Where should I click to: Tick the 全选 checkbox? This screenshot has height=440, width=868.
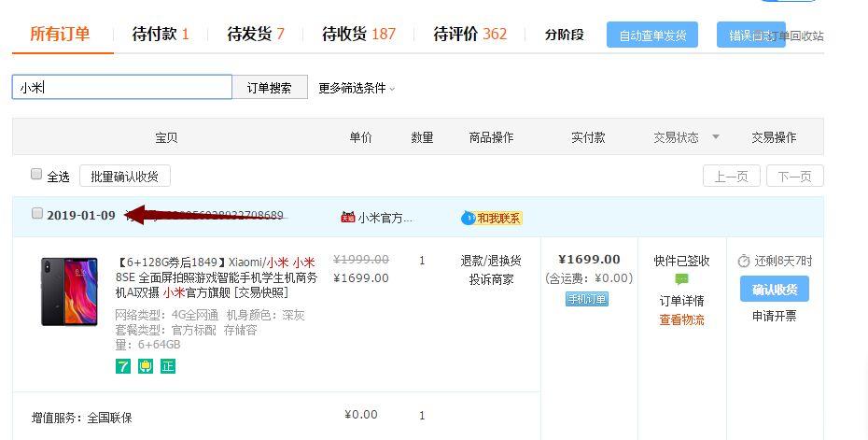pos(36,174)
